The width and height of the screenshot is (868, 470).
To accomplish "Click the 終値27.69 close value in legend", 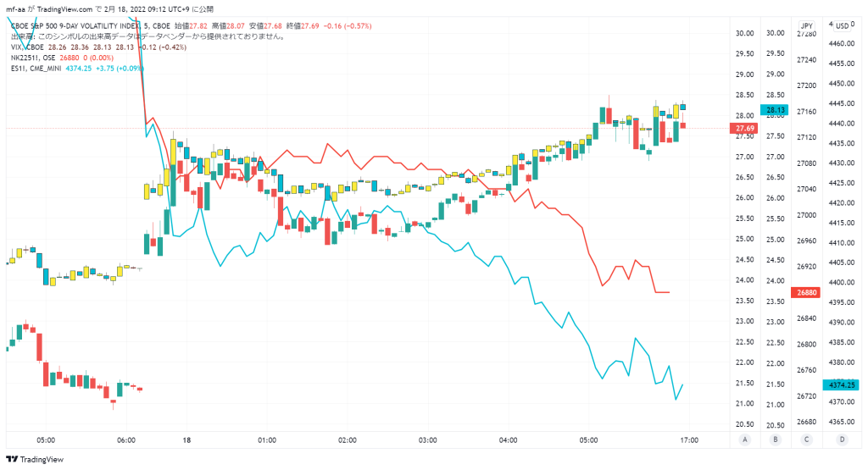I will pos(303,26).
